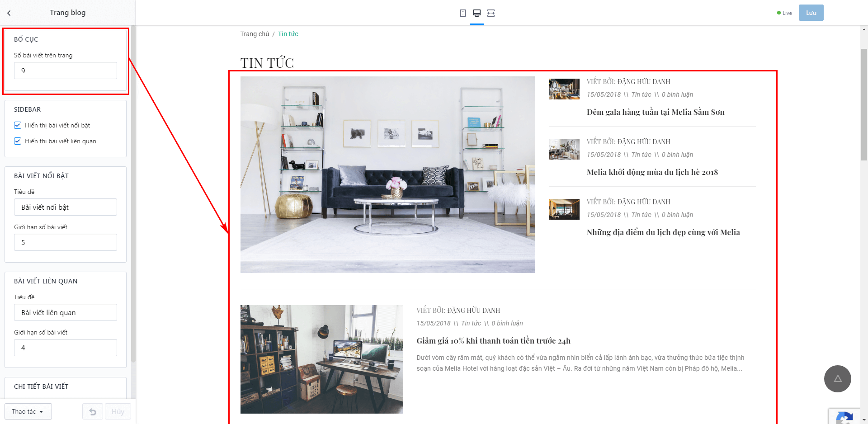Click the Hủy cancel button

pos(118,412)
